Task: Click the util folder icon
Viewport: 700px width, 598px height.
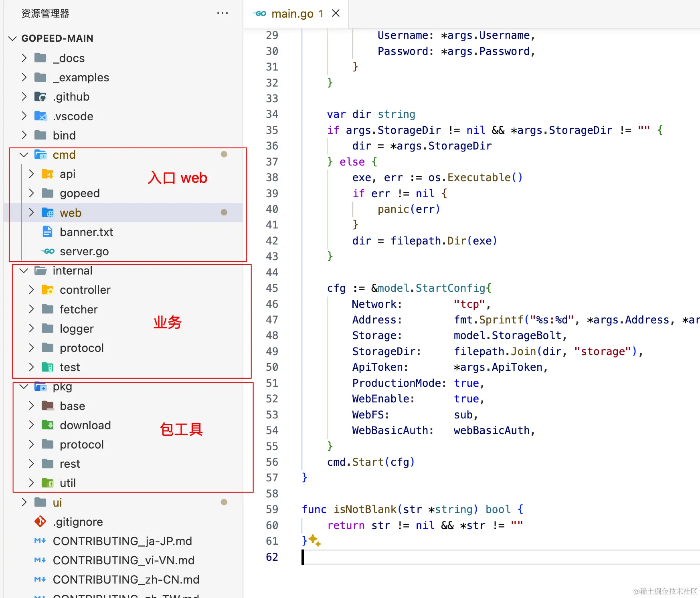Action: (48, 483)
